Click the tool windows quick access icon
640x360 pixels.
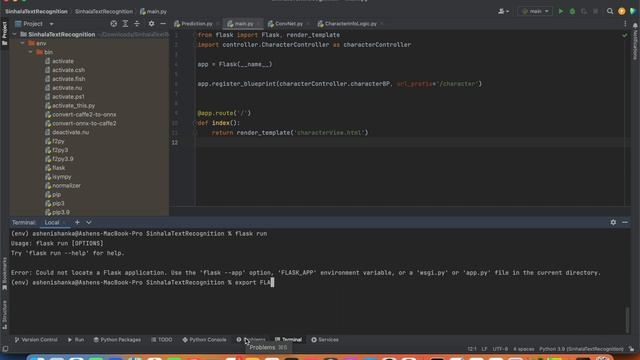pyautogui.click(x=5, y=349)
